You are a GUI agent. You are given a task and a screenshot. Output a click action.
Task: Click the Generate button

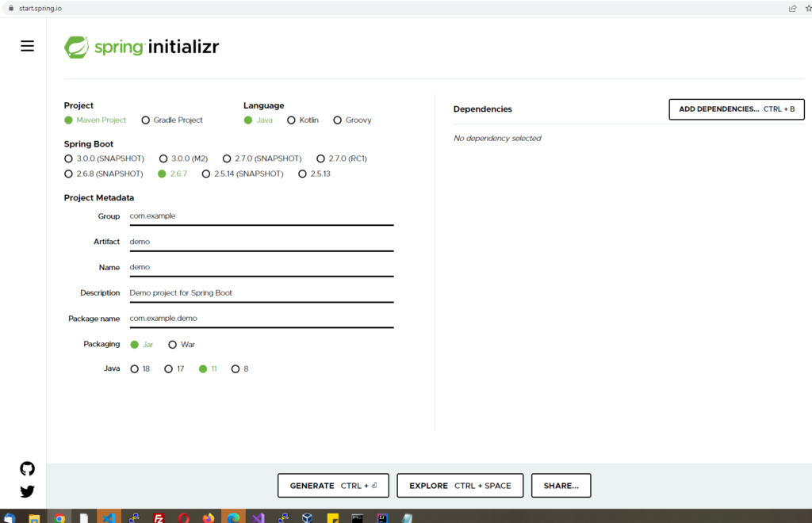[333, 486]
